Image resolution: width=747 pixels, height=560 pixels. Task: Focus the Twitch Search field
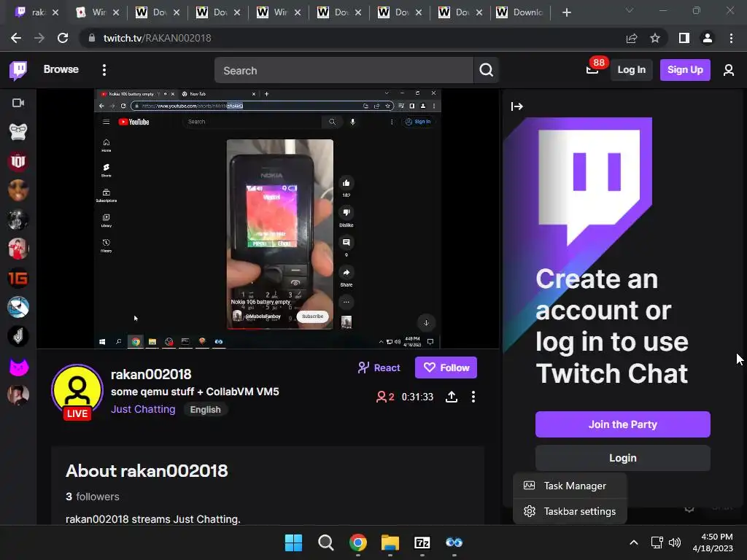click(x=344, y=71)
